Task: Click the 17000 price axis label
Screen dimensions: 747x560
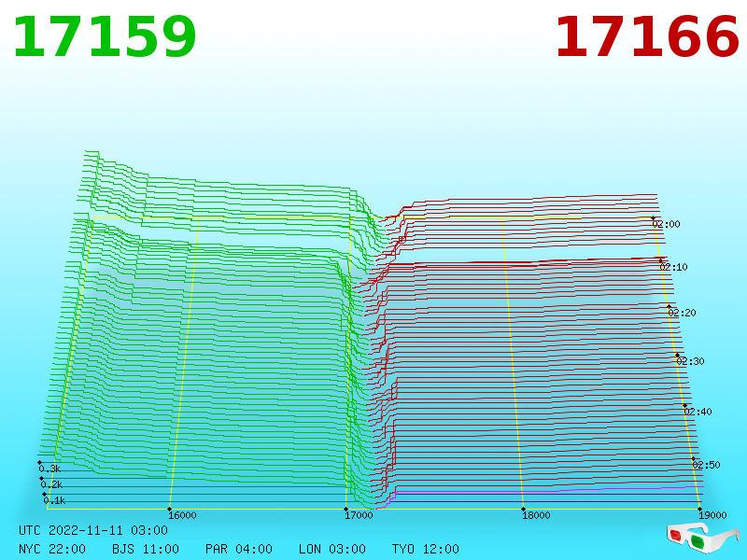Action: click(x=359, y=515)
